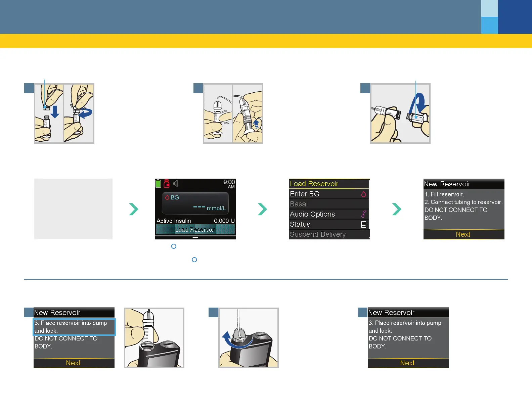Click the green battery status icon

click(x=158, y=183)
